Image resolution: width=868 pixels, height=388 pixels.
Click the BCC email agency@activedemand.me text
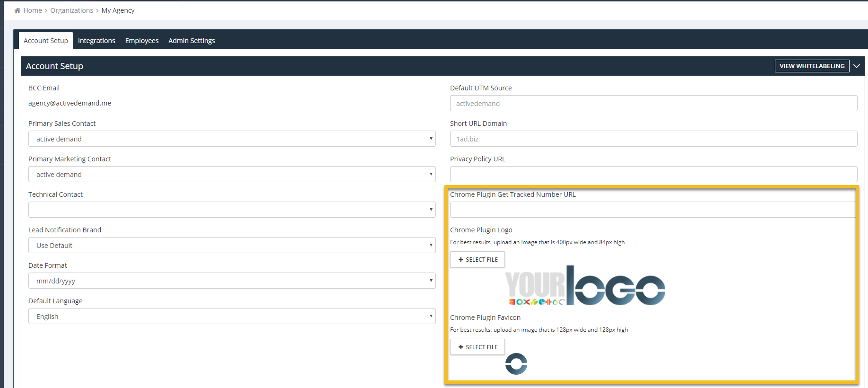click(x=70, y=103)
